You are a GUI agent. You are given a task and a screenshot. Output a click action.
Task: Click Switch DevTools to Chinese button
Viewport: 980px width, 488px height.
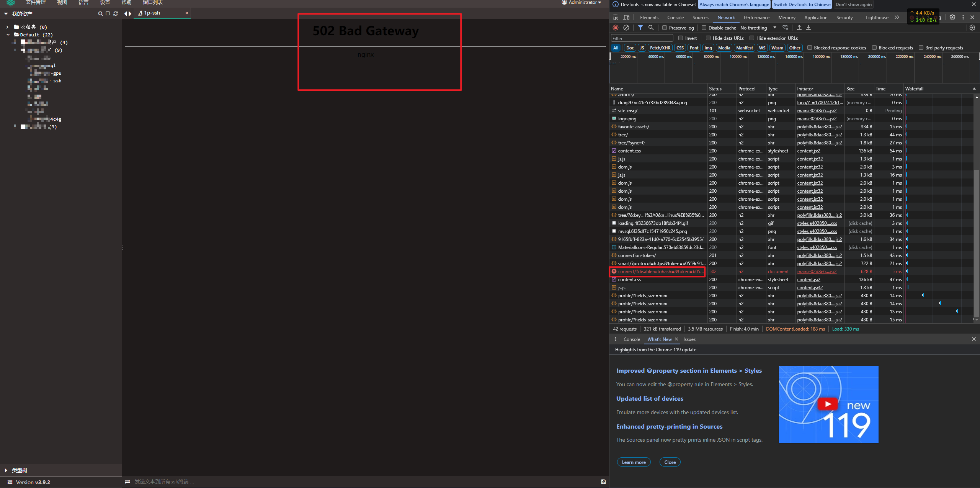802,5
